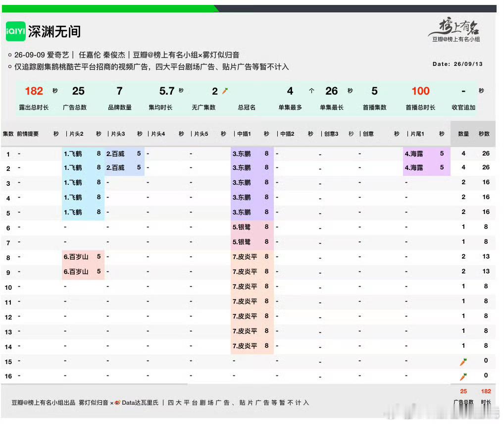This screenshot has width=504, height=424.
Task: Click the 收官追加 label
Action: click(x=463, y=107)
